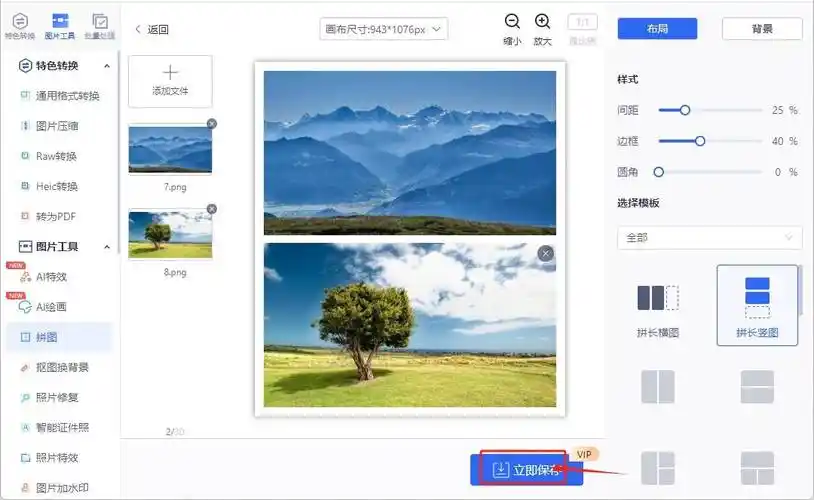Viewport: 814px width, 500px height.
Task: Click the tree image on canvas
Action: click(x=410, y=325)
